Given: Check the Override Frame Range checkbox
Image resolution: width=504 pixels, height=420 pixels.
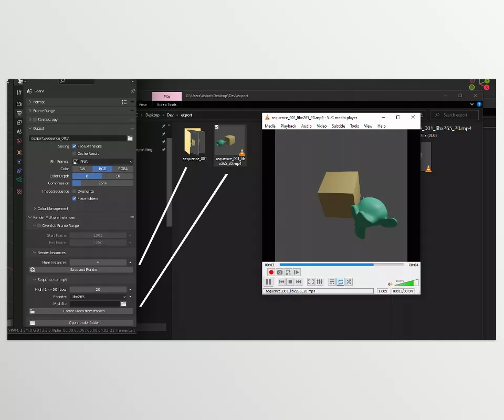Looking at the screenshot, I should pos(38,226).
